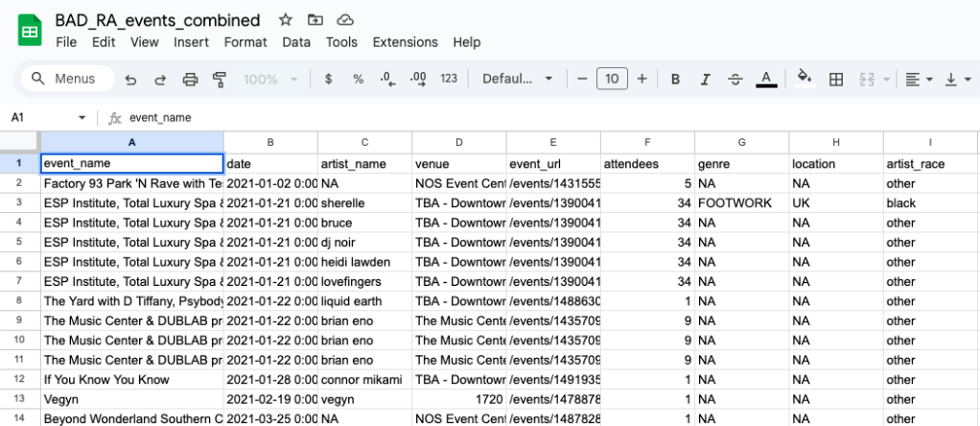This screenshot has height=426, width=980.
Task: Decrease decimal places
Action: (x=388, y=79)
